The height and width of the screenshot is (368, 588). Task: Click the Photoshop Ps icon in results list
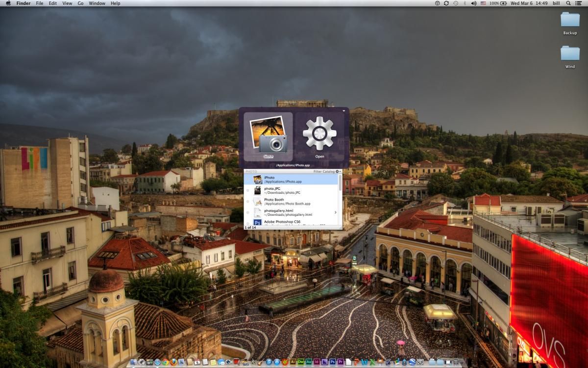(257, 223)
